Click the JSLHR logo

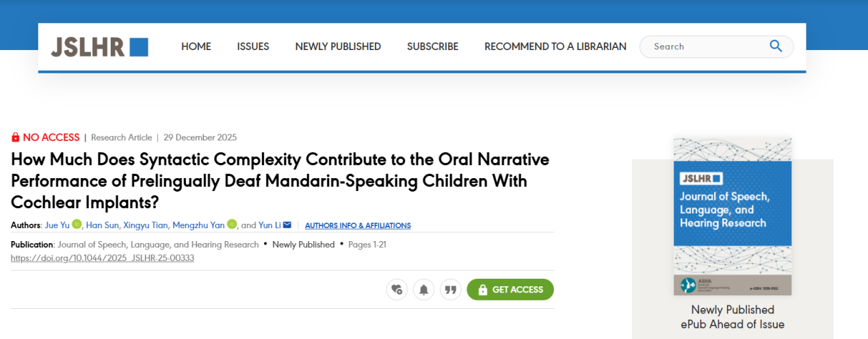(99, 47)
